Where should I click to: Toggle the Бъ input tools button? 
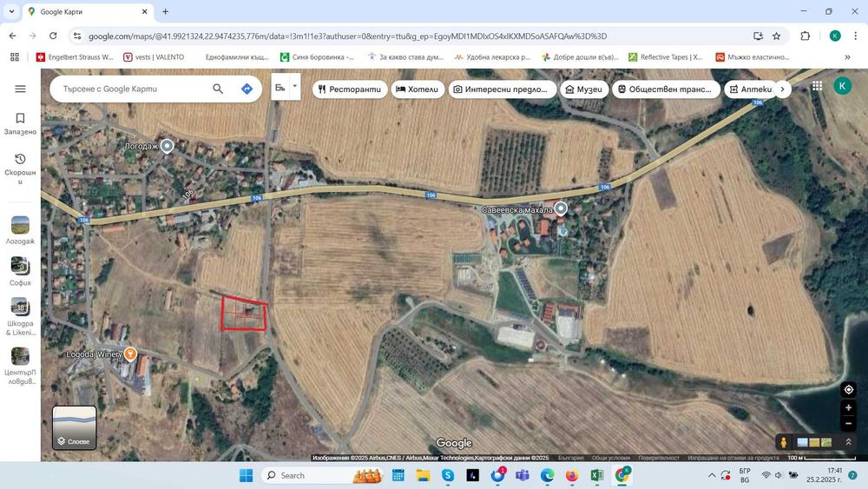[x=280, y=87]
